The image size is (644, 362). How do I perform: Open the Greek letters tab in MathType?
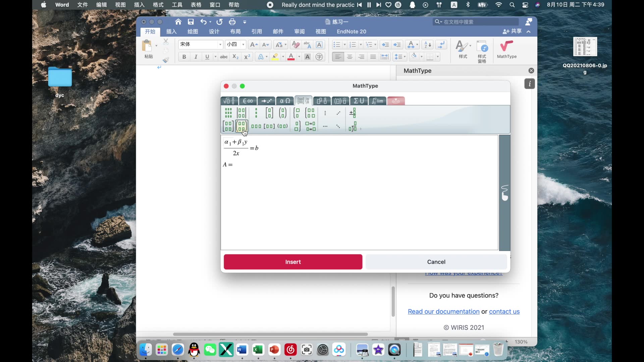(284, 101)
